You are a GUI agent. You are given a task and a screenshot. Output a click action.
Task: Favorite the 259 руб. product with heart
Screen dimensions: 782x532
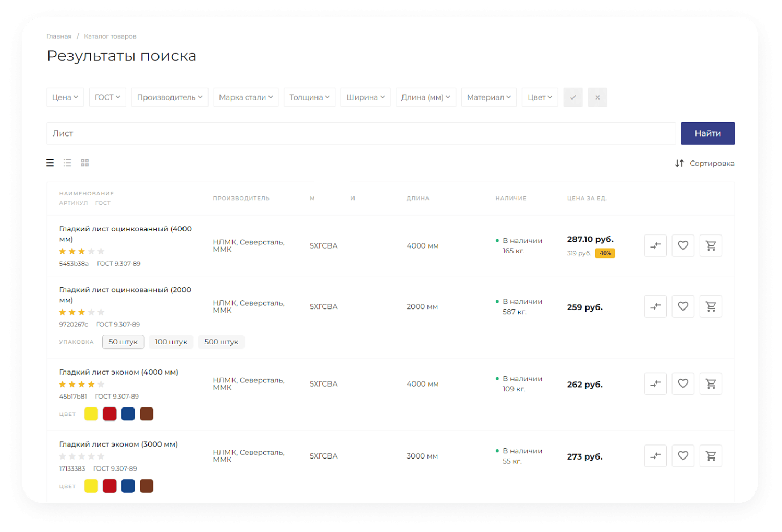click(x=683, y=306)
